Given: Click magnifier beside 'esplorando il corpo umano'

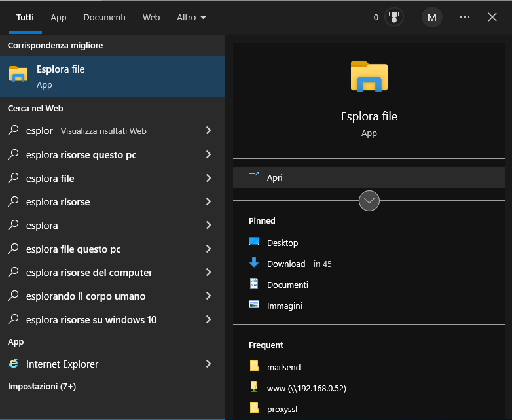Looking at the screenshot, I should 13,296.
